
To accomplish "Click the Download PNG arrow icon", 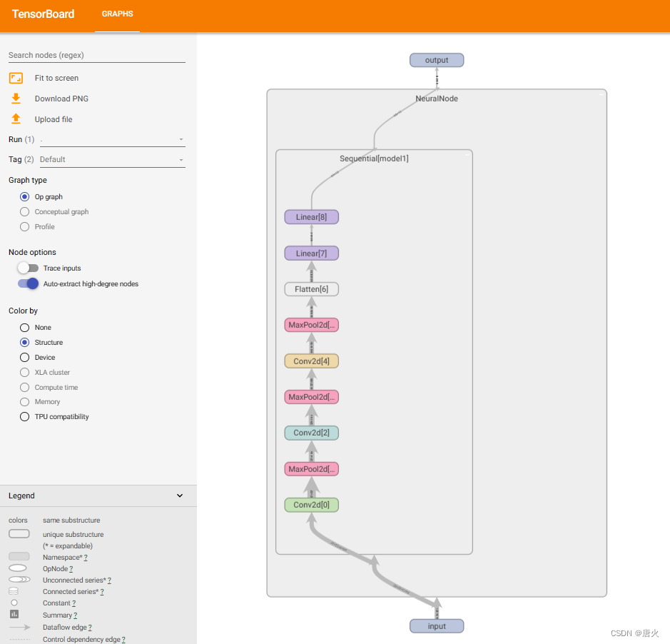I will (x=16, y=99).
